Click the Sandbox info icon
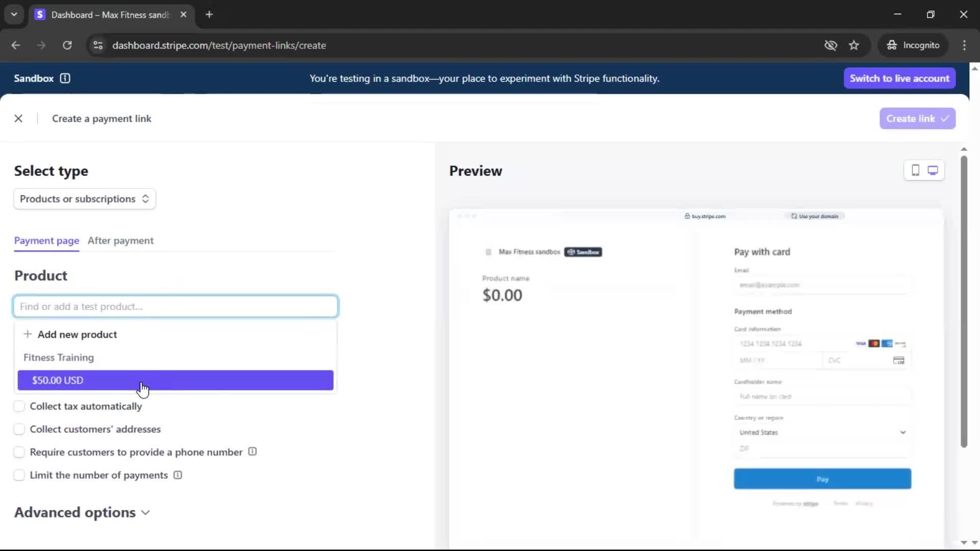Image resolution: width=980 pixels, height=551 pixels. [65, 78]
